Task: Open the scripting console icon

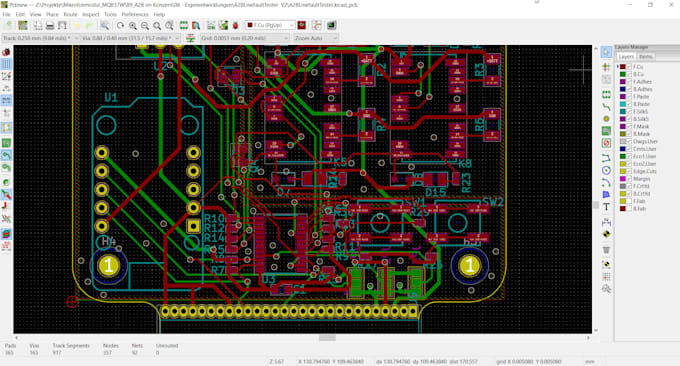Action: pos(331,26)
